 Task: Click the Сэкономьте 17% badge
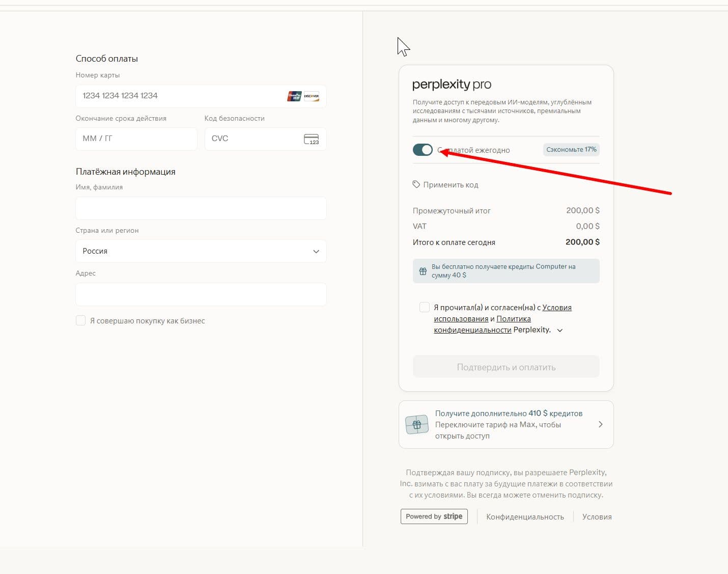point(571,150)
